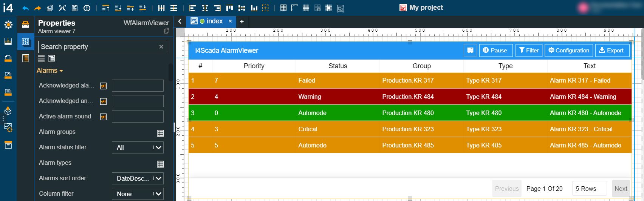644x201 pixels.
Task: Align elements to vertical middle
Action: click(x=242, y=8)
